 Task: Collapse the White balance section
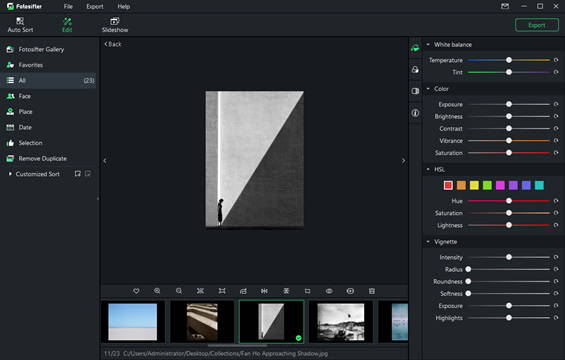pyautogui.click(x=428, y=45)
